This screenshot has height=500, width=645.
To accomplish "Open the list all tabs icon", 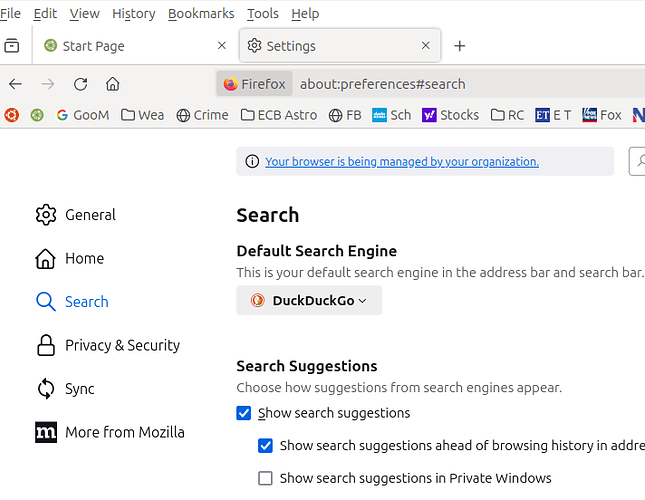I will pos(12,46).
